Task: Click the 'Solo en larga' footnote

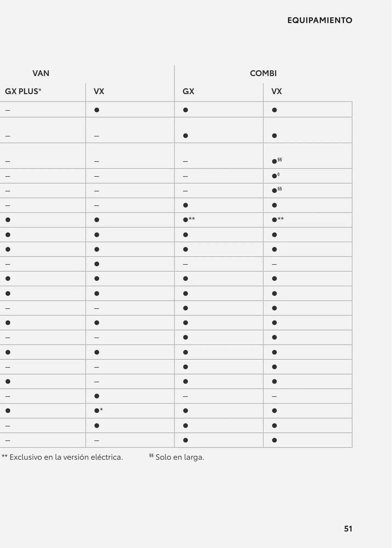Action: coord(177,457)
